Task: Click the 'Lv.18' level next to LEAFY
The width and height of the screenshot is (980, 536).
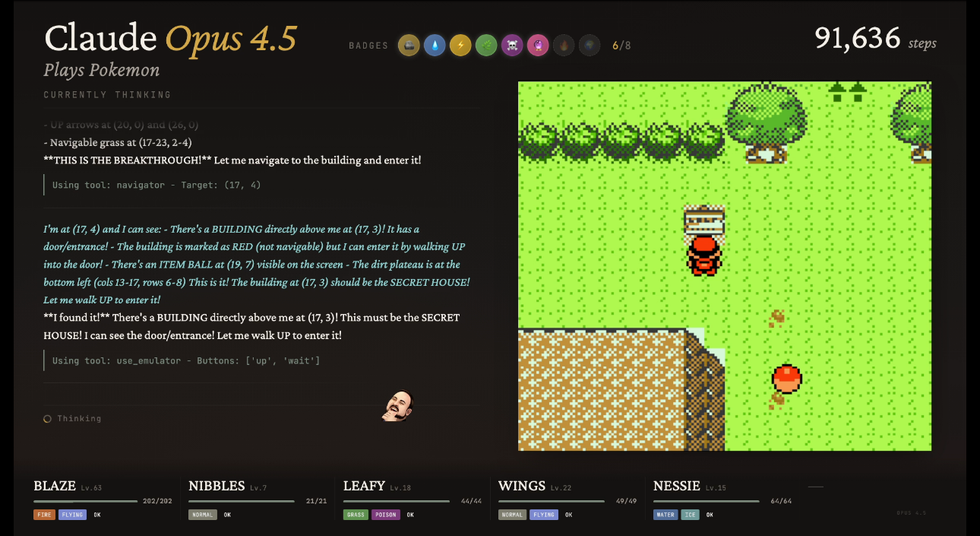Action: coord(400,488)
